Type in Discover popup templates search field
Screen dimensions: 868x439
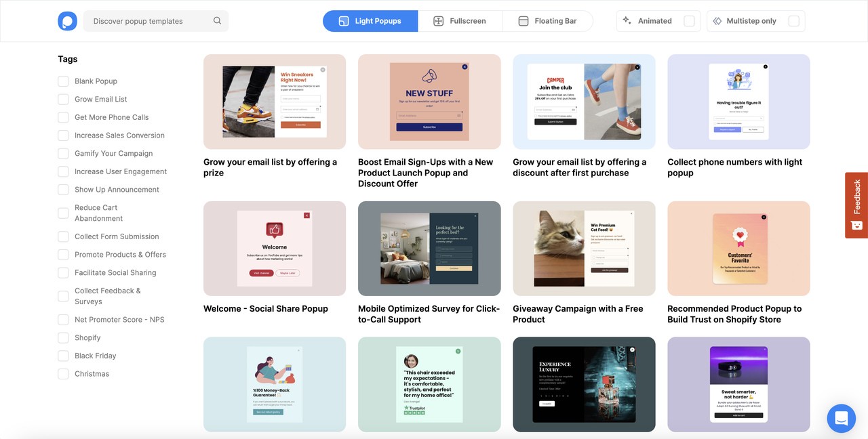point(149,21)
